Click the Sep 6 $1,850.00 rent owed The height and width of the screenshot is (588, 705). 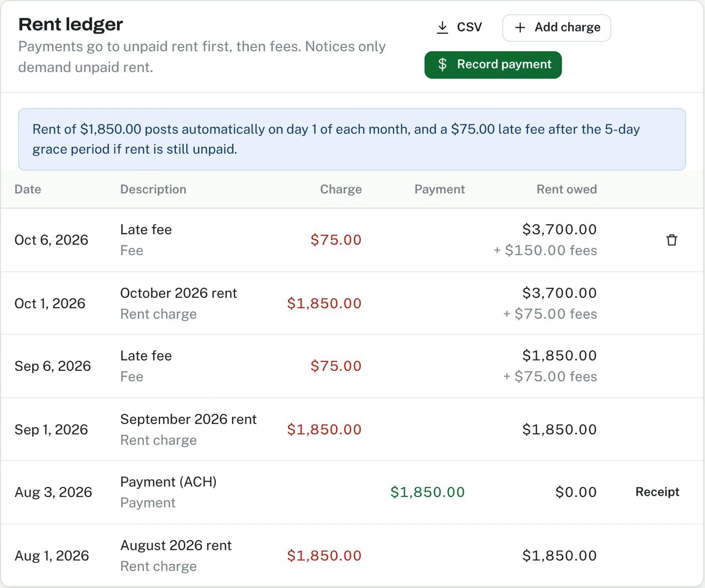(559, 356)
